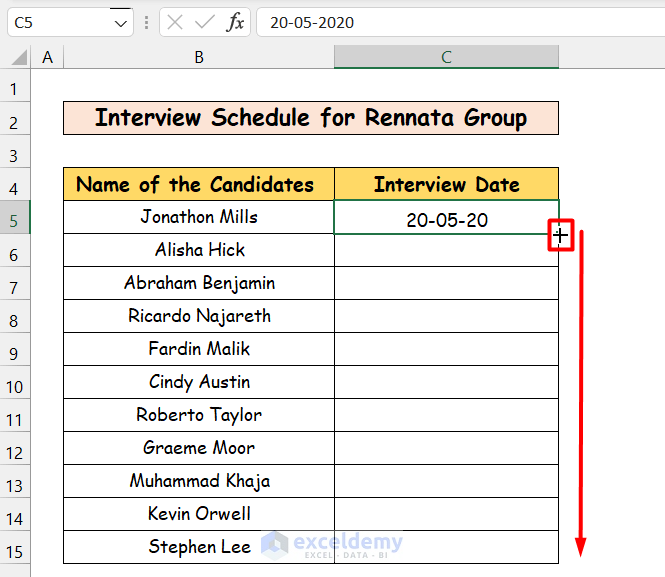Screen dimensions: 665x577
Task: Select column C header
Action: point(446,58)
